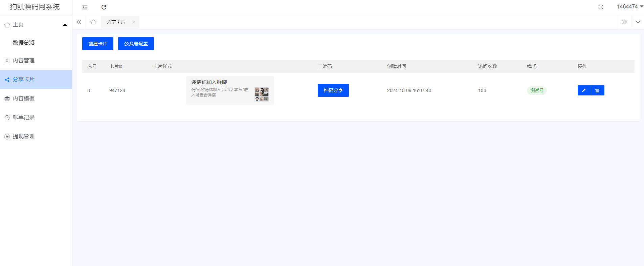
Task: Click the 创建卡片 button
Action: [97, 44]
